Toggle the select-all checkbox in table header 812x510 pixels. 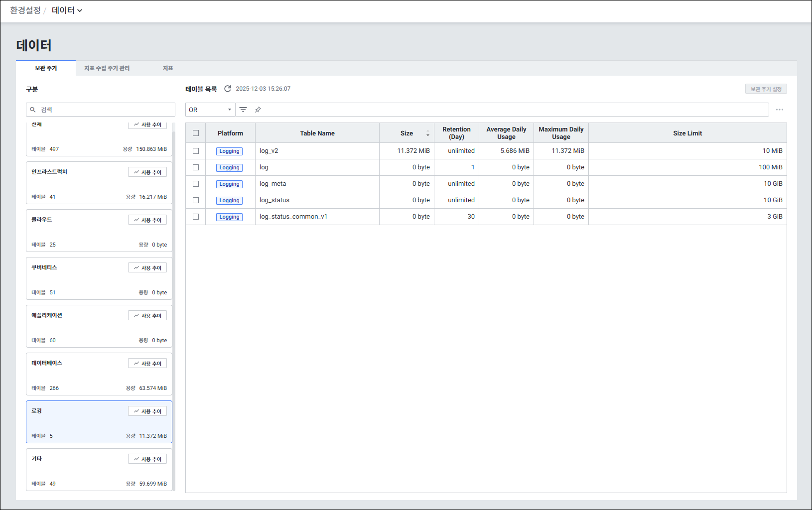pyautogui.click(x=196, y=133)
